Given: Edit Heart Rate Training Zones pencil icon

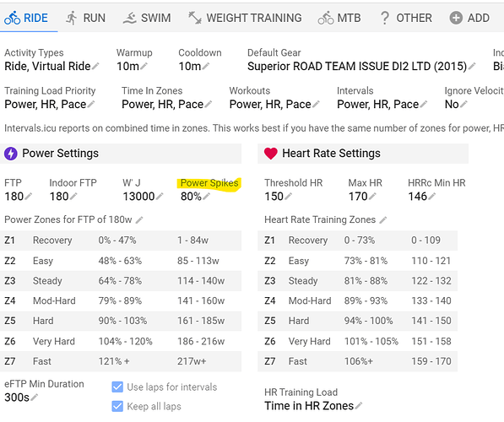Looking at the screenshot, I should pyautogui.click(x=382, y=220).
